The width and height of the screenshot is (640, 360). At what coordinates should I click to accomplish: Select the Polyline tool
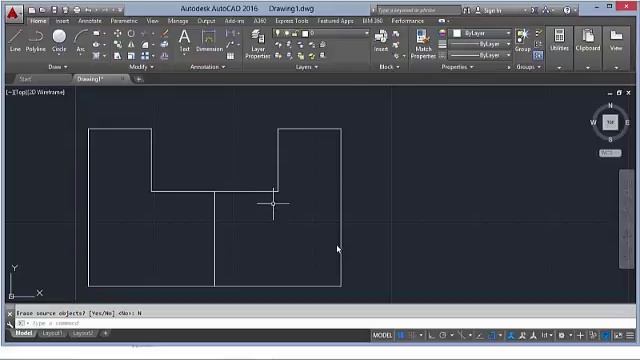tap(36, 40)
